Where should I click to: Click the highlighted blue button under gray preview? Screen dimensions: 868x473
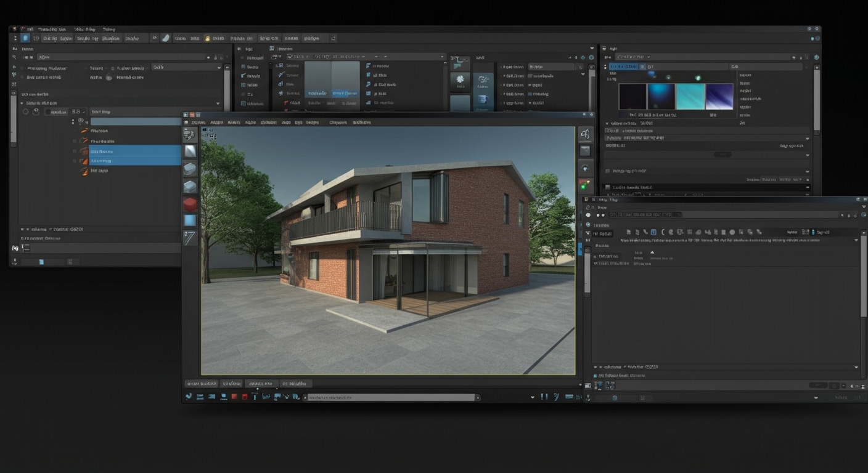click(x=345, y=94)
